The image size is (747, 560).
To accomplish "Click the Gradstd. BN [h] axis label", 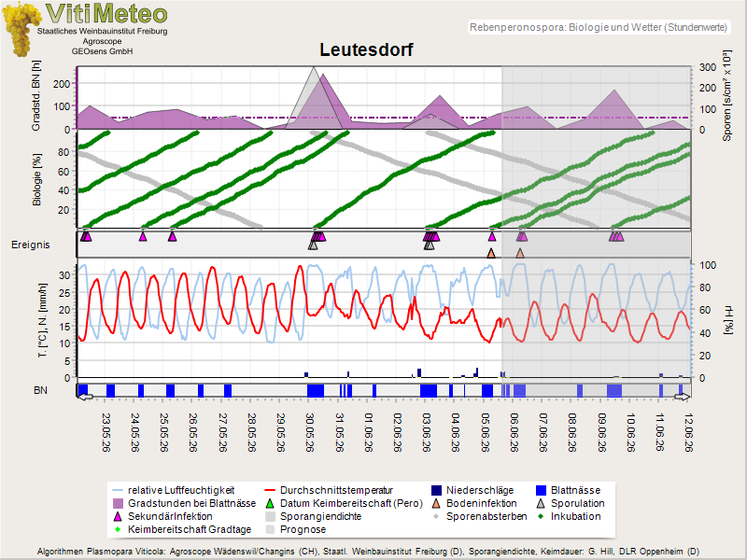I will (x=36, y=96).
